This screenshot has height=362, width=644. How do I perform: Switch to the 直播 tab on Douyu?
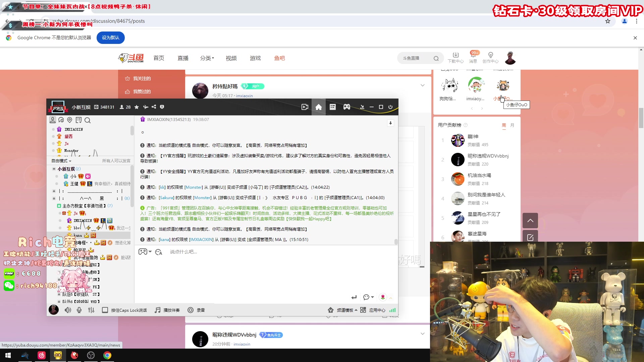coord(183,58)
